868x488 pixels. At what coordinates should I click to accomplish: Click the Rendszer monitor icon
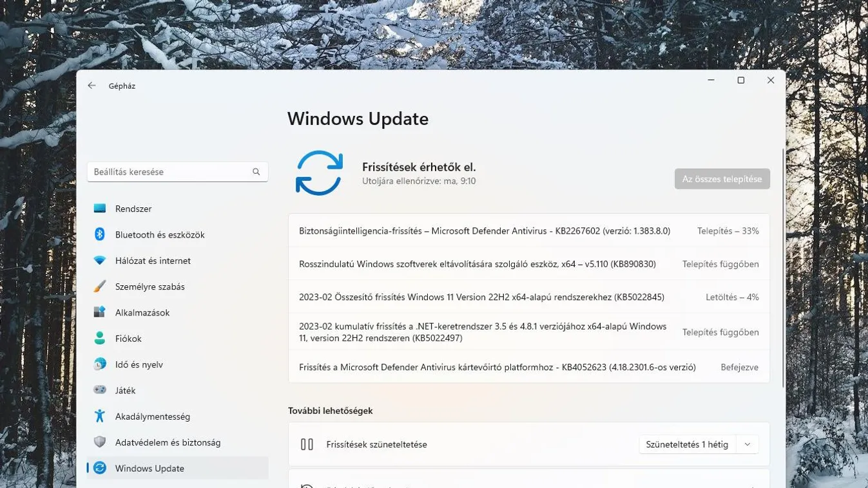click(x=99, y=209)
